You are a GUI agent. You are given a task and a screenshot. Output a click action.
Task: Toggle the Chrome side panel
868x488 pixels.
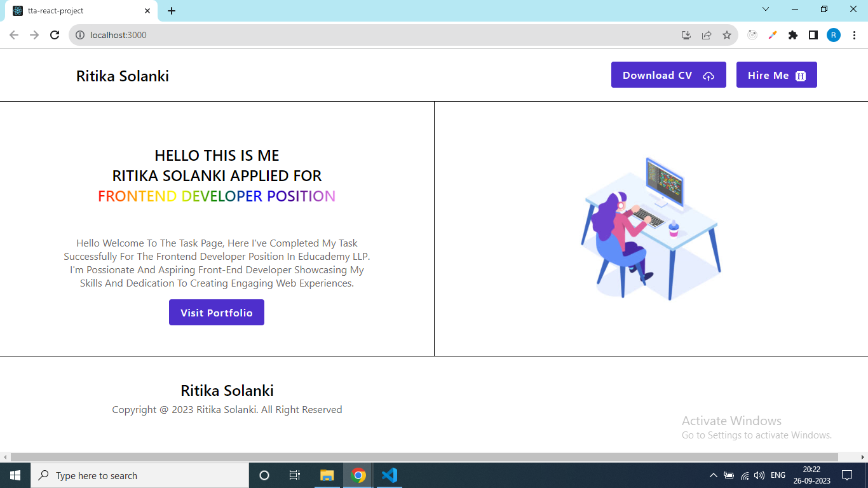(x=813, y=35)
